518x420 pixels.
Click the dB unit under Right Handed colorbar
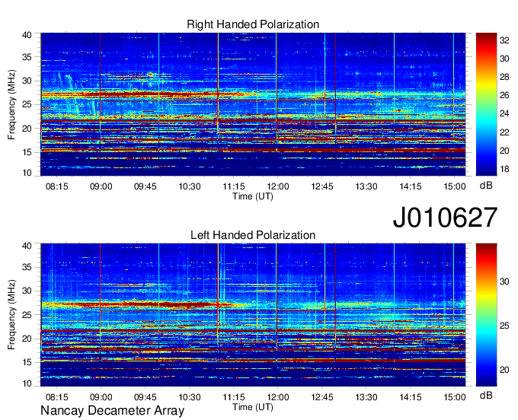point(486,186)
